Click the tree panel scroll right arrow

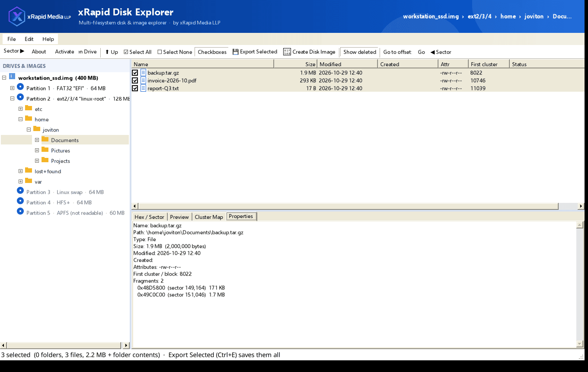click(126, 345)
